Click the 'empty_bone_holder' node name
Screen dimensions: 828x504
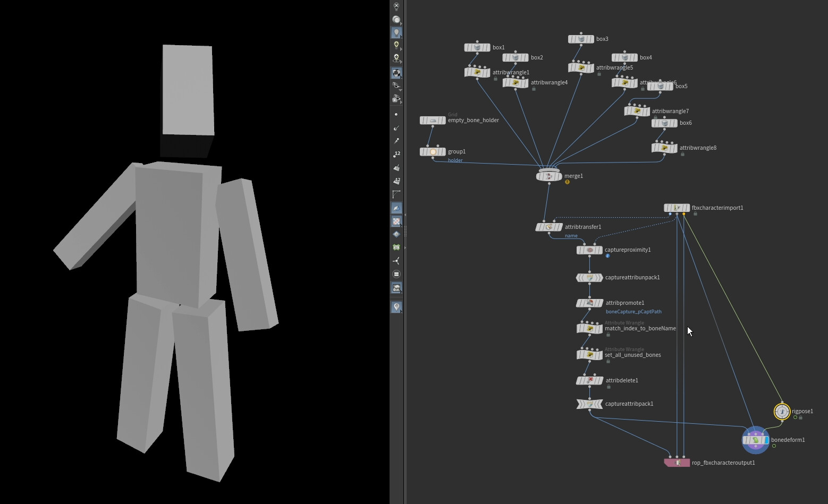474,120
